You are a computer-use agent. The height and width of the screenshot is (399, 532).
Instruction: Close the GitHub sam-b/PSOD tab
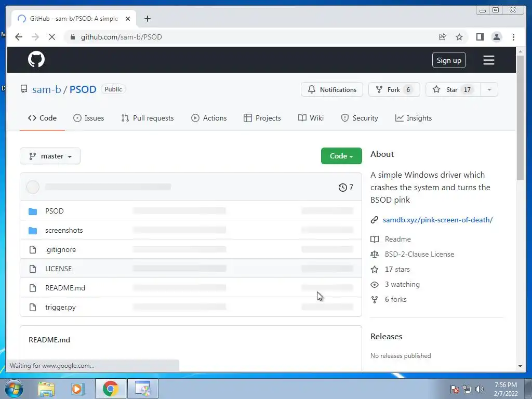tap(128, 19)
